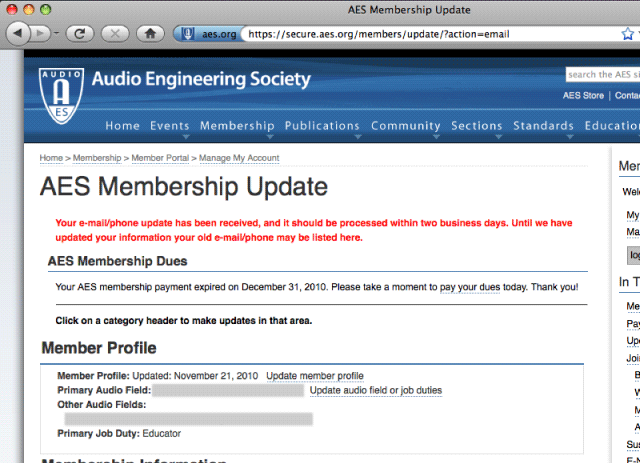640x463 pixels.
Task: Click the AES Membership Update page heading
Action: [184, 187]
